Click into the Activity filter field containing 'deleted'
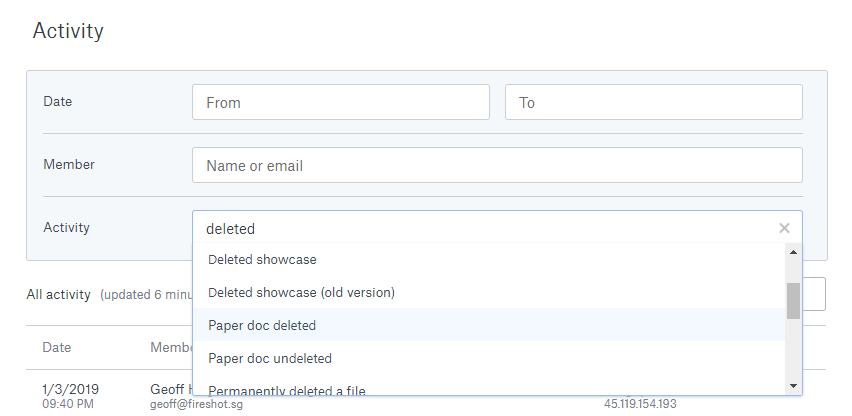 (x=480, y=228)
